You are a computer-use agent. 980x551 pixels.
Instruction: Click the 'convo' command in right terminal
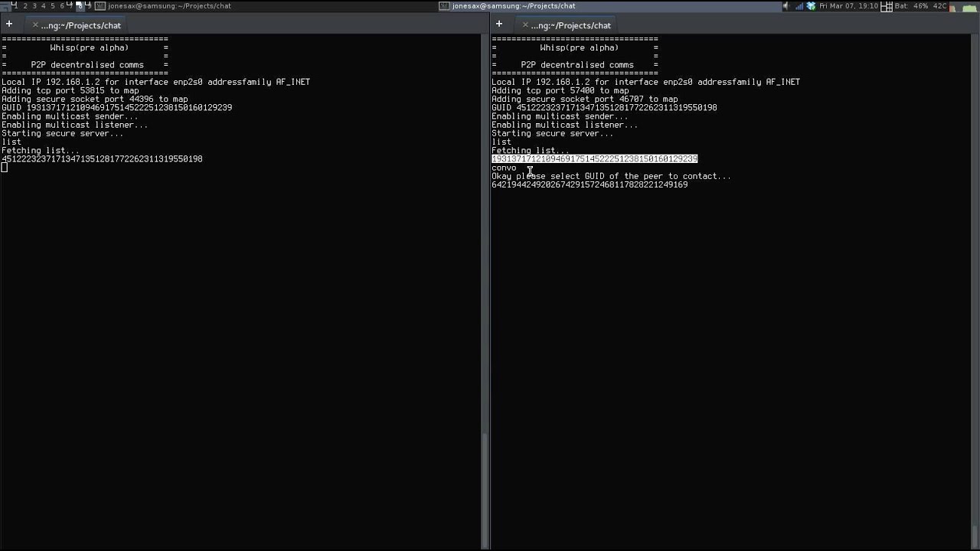[x=504, y=168]
